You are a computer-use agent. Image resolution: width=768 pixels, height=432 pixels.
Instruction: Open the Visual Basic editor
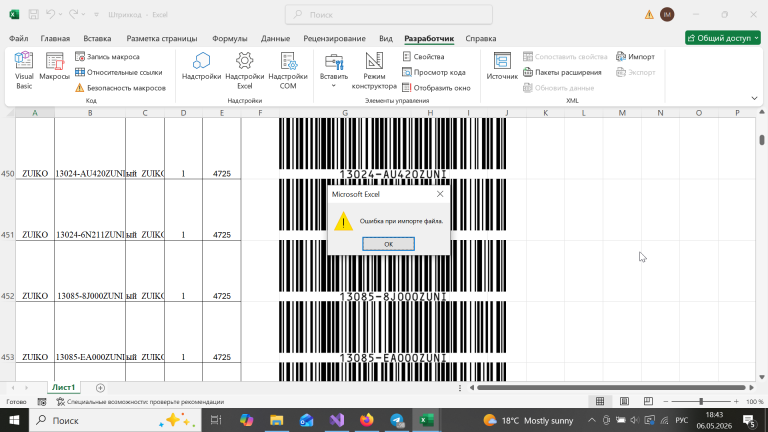tap(24, 71)
